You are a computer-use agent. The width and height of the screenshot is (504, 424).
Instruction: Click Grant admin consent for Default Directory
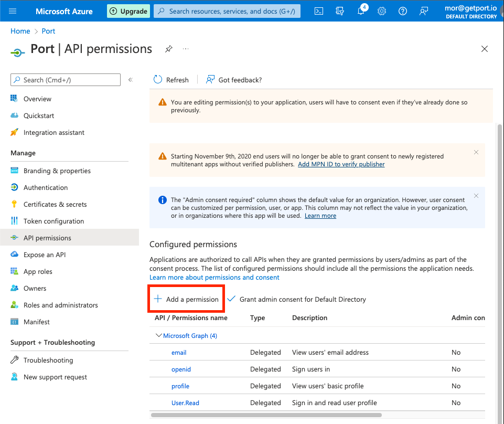[x=297, y=299]
